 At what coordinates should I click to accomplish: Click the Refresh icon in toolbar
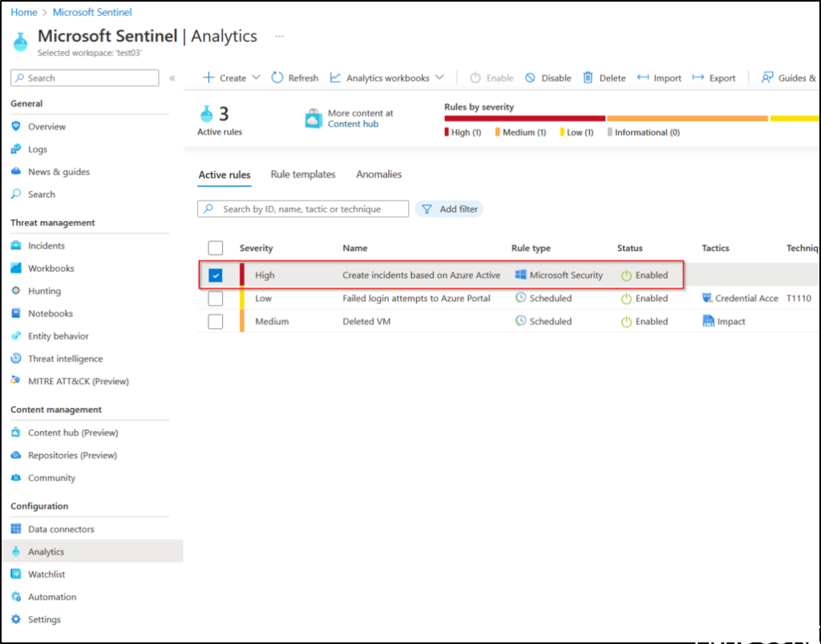coord(277,78)
